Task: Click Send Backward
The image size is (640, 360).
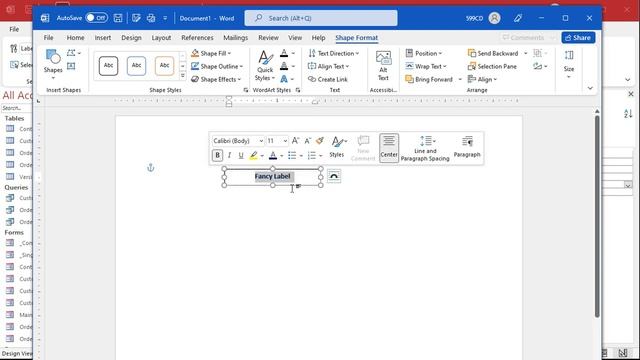Action: (x=493, y=53)
